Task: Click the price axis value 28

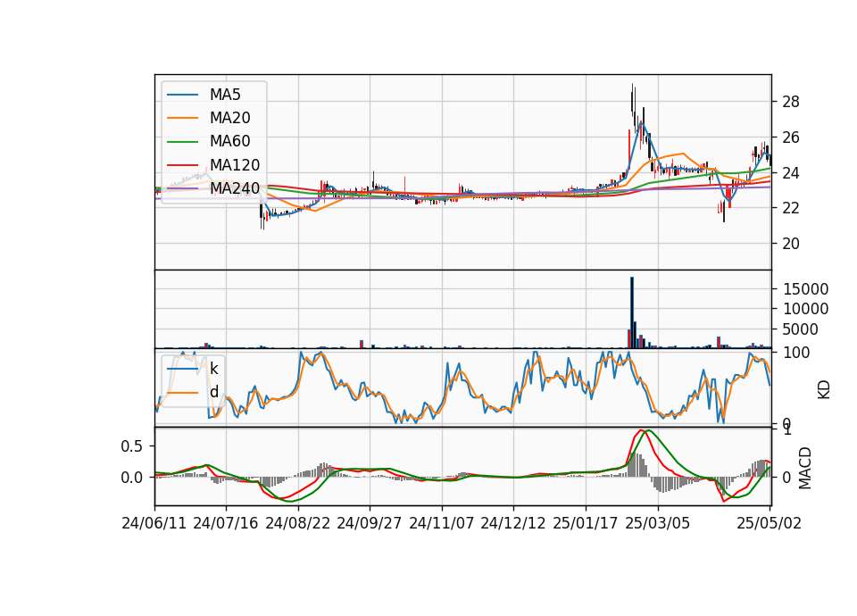Action: (791, 102)
